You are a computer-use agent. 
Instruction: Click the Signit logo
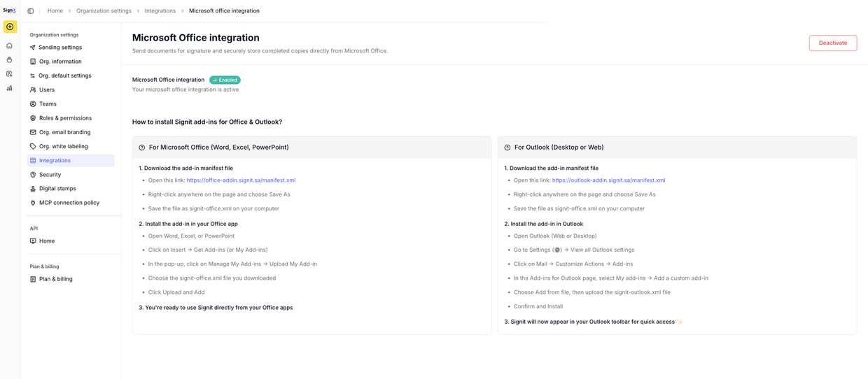click(x=9, y=10)
